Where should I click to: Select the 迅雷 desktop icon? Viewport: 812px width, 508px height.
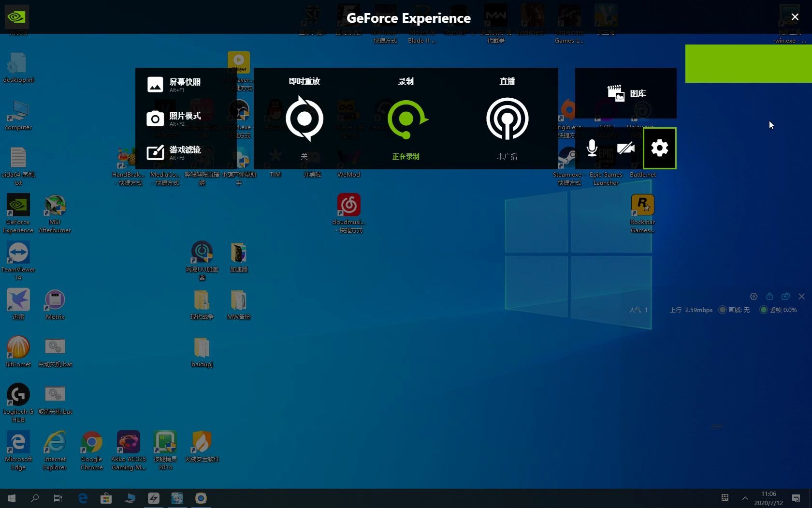18,304
